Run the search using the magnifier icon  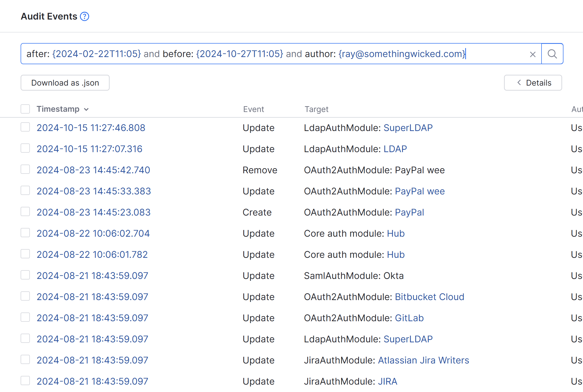[x=552, y=54]
